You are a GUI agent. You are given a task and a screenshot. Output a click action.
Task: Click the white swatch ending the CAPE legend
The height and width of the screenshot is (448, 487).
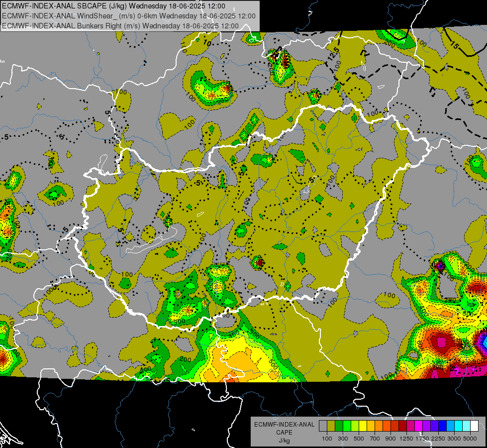click(474, 426)
